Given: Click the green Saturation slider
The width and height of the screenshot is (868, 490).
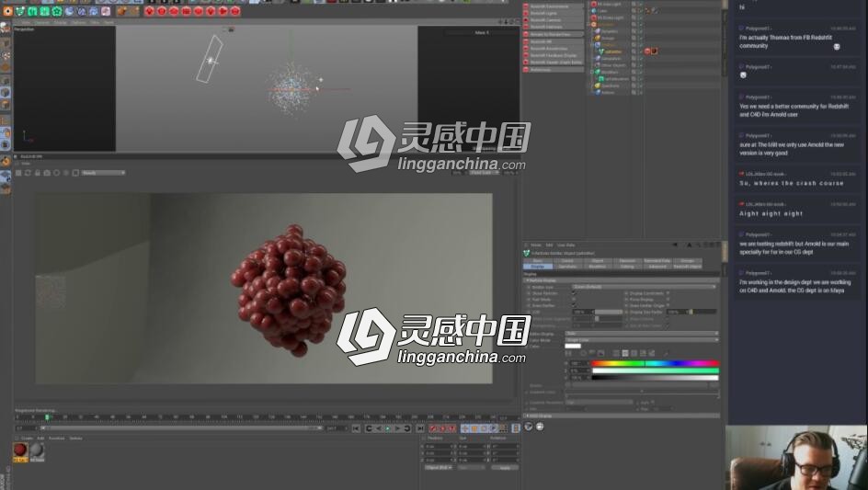Looking at the screenshot, I should click(655, 370).
